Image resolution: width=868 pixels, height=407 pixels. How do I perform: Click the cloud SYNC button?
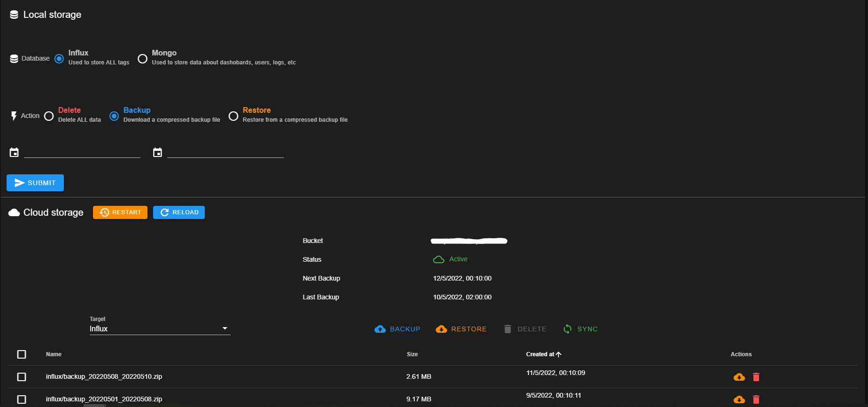click(x=581, y=329)
